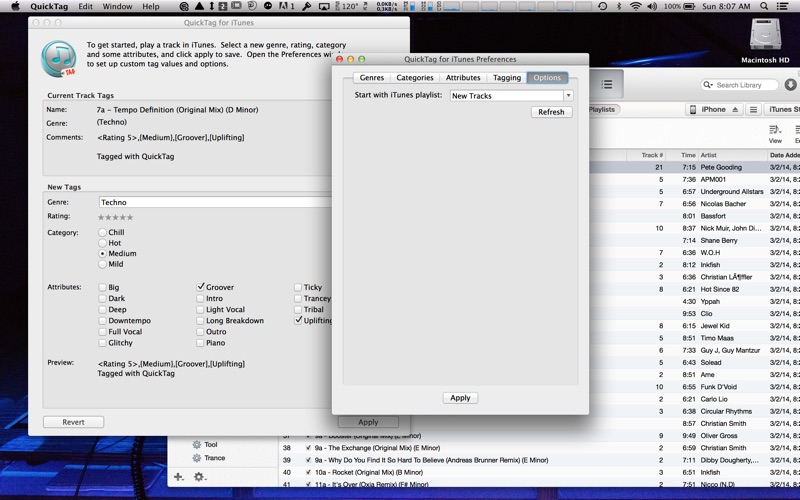Enable the Piano attribute checkbox
The image size is (800, 500).
click(x=200, y=343)
